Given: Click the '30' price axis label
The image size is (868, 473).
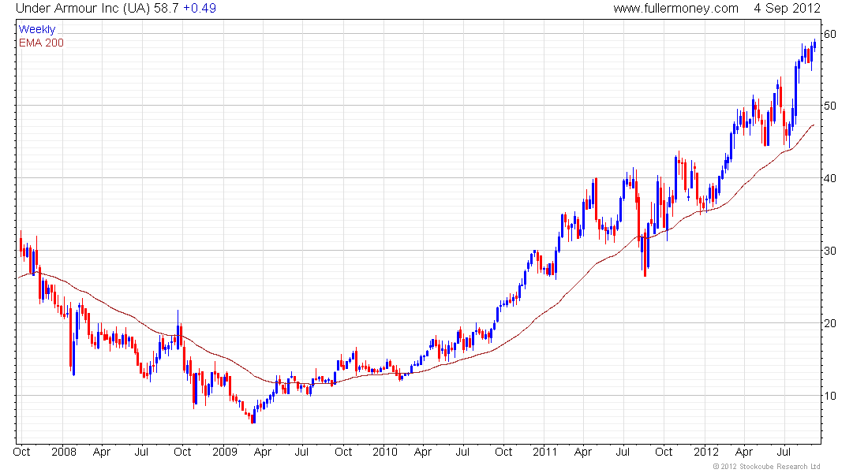Looking at the screenshot, I should coord(829,251).
